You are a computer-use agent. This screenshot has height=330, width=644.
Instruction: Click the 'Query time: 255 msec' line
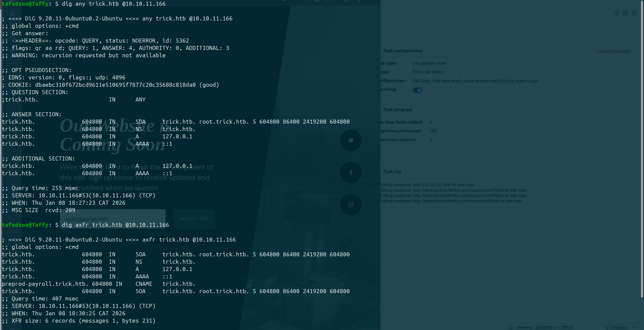pyautogui.click(x=40, y=188)
